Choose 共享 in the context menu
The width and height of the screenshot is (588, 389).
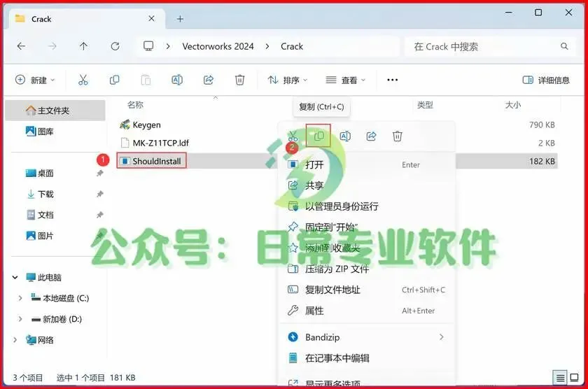click(366, 185)
